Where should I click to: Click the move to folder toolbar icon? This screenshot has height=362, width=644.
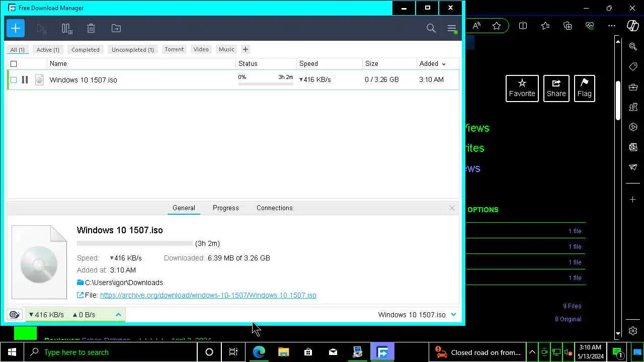tap(116, 29)
